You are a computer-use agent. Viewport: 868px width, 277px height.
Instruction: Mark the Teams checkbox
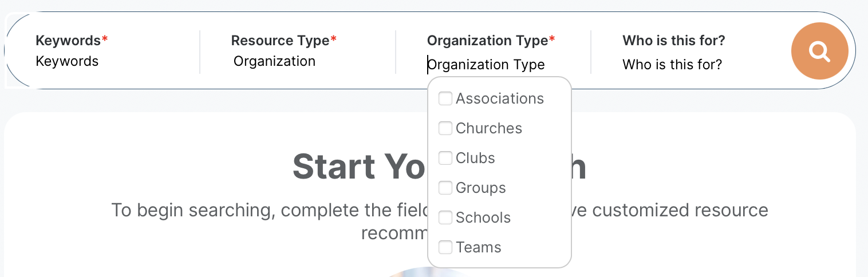tap(445, 247)
